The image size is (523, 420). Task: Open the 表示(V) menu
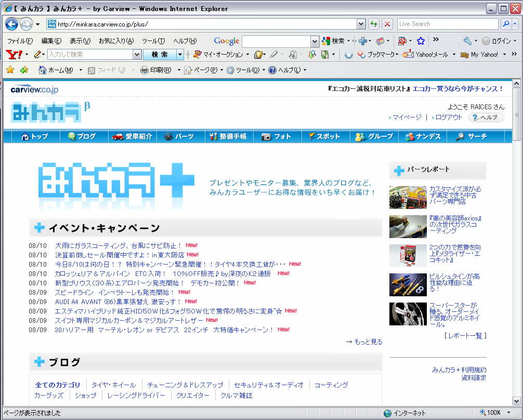tap(80, 41)
